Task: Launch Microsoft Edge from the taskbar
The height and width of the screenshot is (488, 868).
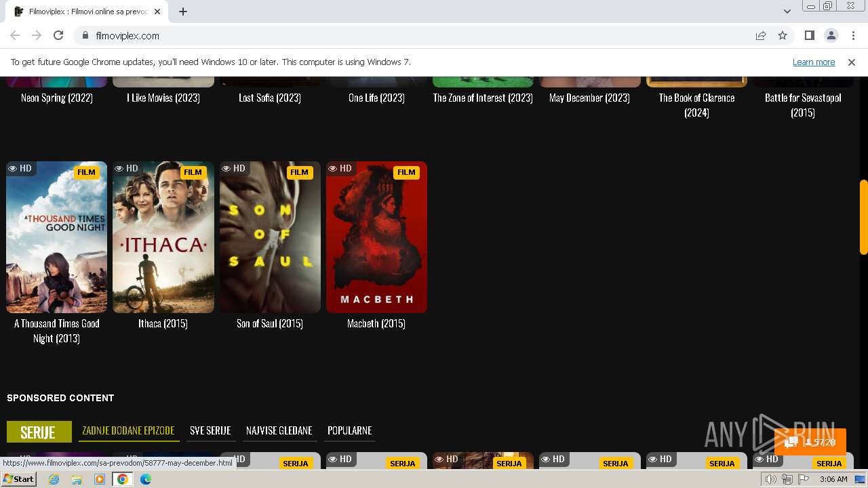Action: pyautogui.click(x=145, y=479)
